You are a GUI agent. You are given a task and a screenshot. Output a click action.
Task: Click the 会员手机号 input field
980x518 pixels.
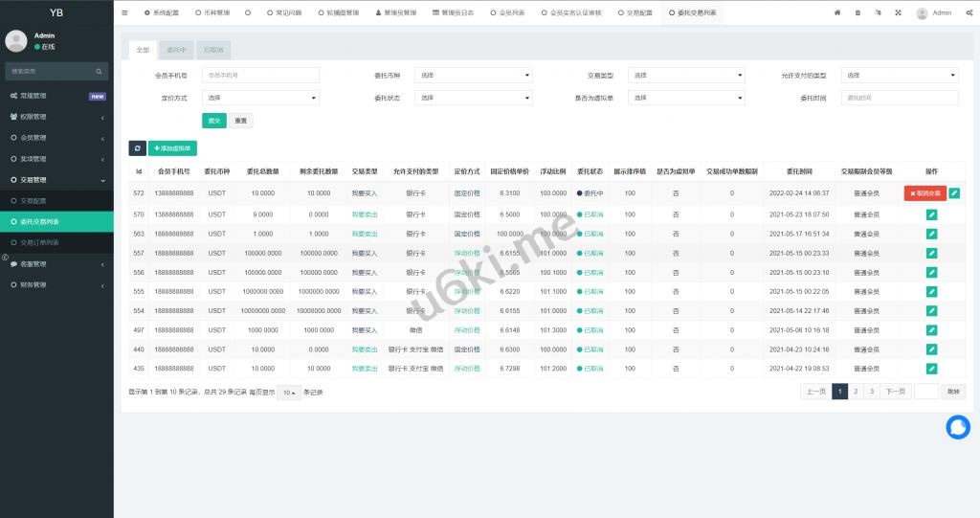click(x=259, y=75)
